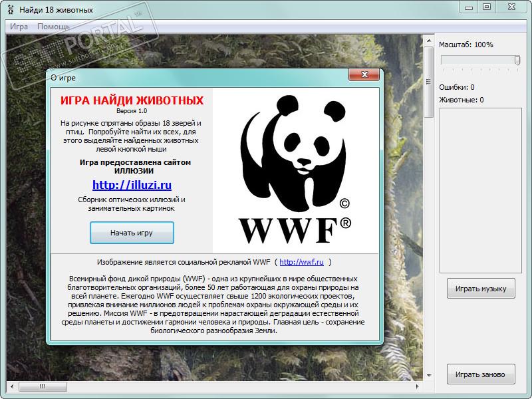The width and height of the screenshot is (532, 399).
Task: Click the vertical scrollbar thumb
Action: pyautogui.click(x=428, y=82)
